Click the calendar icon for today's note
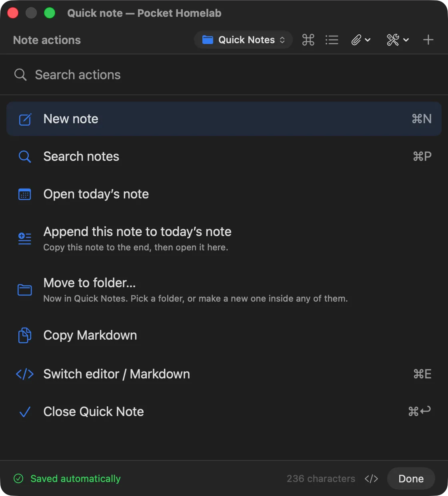This screenshot has height=496, width=448. point(25,194)
